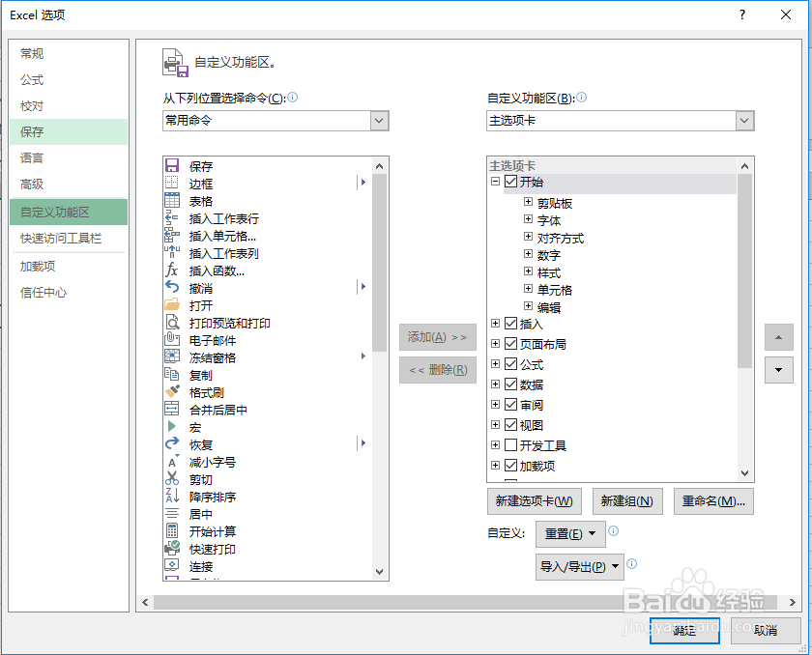Viewport: 812px width, 655px height.
Task: Expand the 剪贴板 group
Action: 528,201
